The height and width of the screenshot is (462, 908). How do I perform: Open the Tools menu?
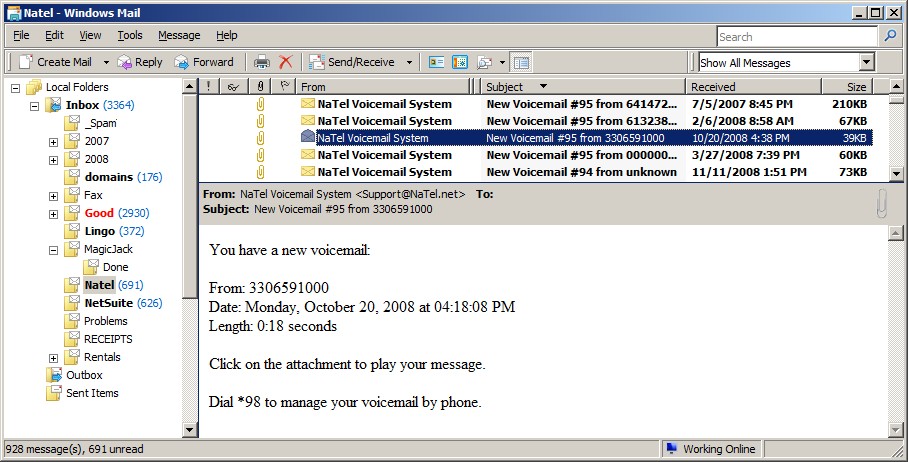(130, 35)
